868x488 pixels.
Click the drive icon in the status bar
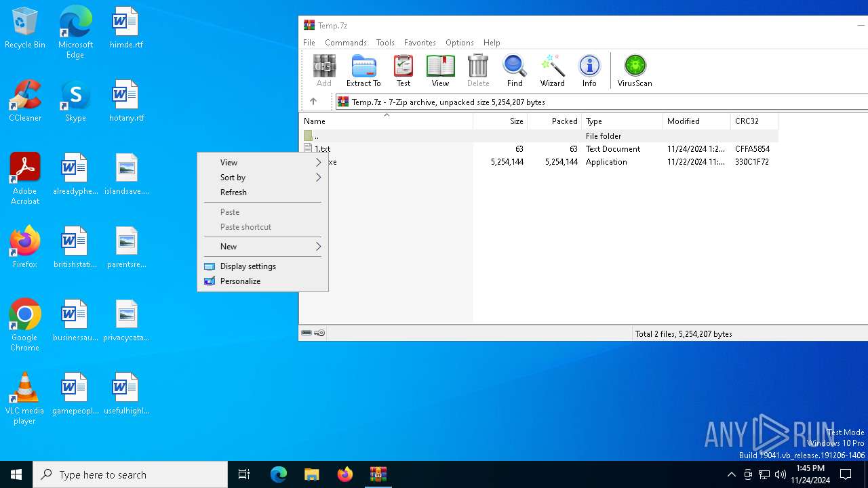click(307, 333)
